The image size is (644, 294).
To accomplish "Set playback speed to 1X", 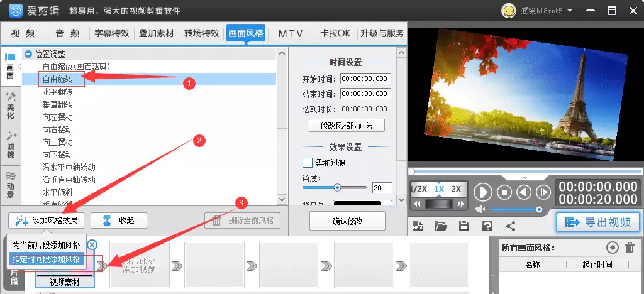I will [439, 189].
